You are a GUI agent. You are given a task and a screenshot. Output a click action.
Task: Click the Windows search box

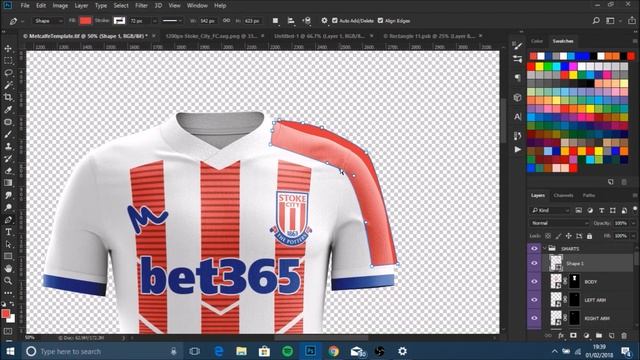click(101, 351)
